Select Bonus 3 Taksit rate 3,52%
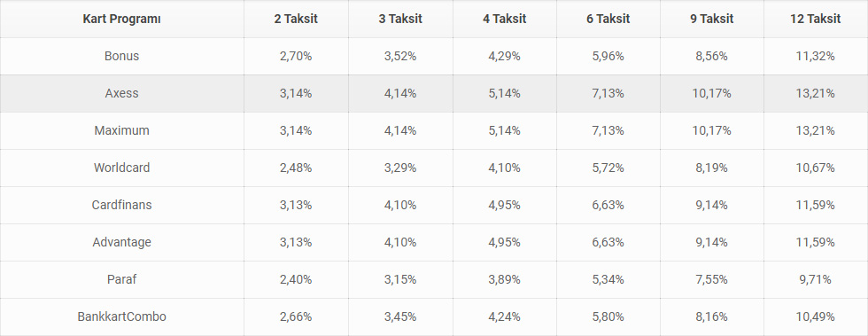This screenshot has height=336, width=868. pyautogui.click(x=400, y=56)
